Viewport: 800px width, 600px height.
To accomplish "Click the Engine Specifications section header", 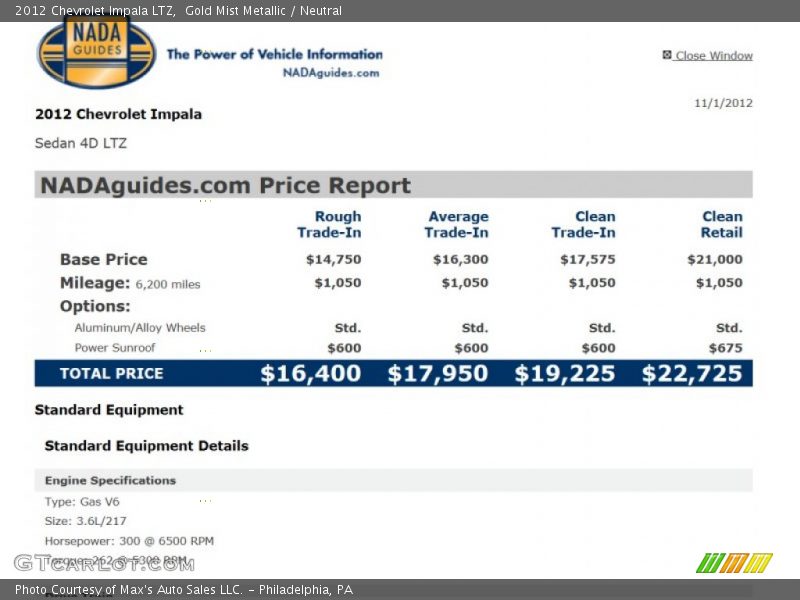I will pos(110,481).
